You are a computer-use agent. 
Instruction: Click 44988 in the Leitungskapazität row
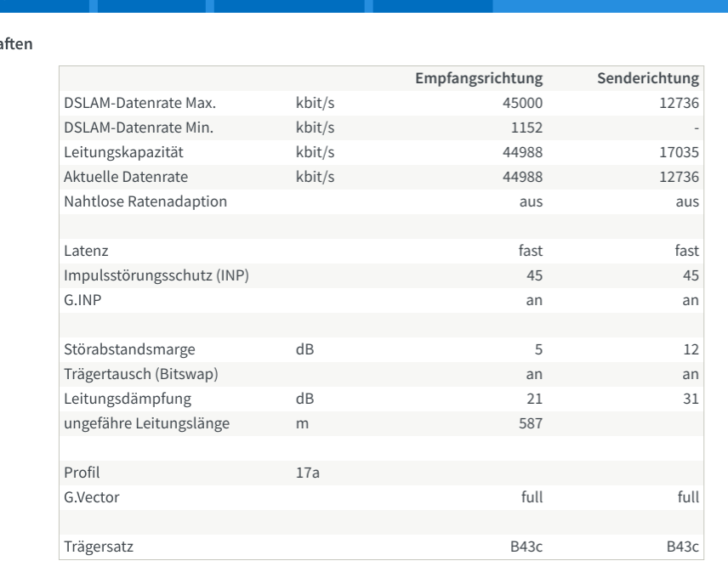522,152
